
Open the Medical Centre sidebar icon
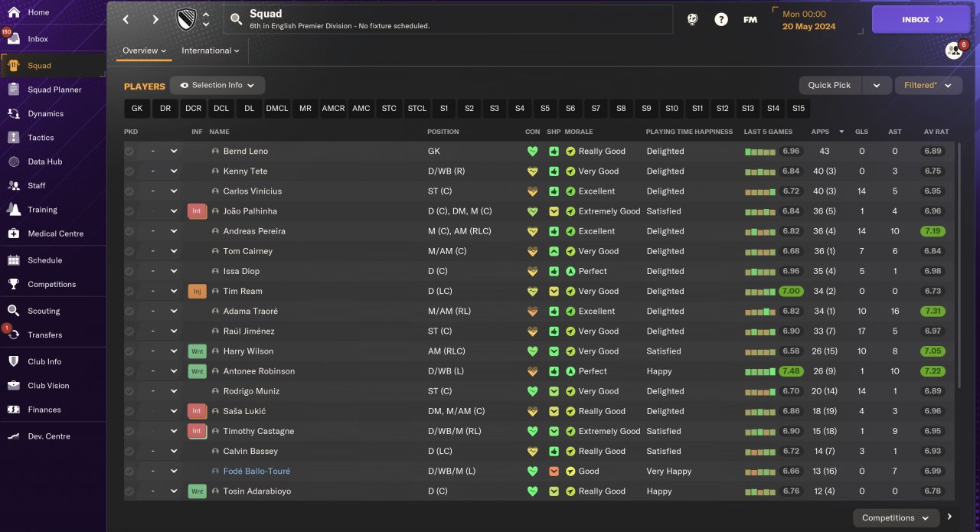point(14,233)
